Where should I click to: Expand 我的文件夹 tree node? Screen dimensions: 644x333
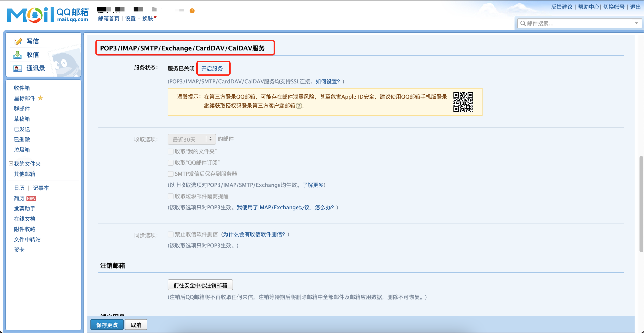11,163
